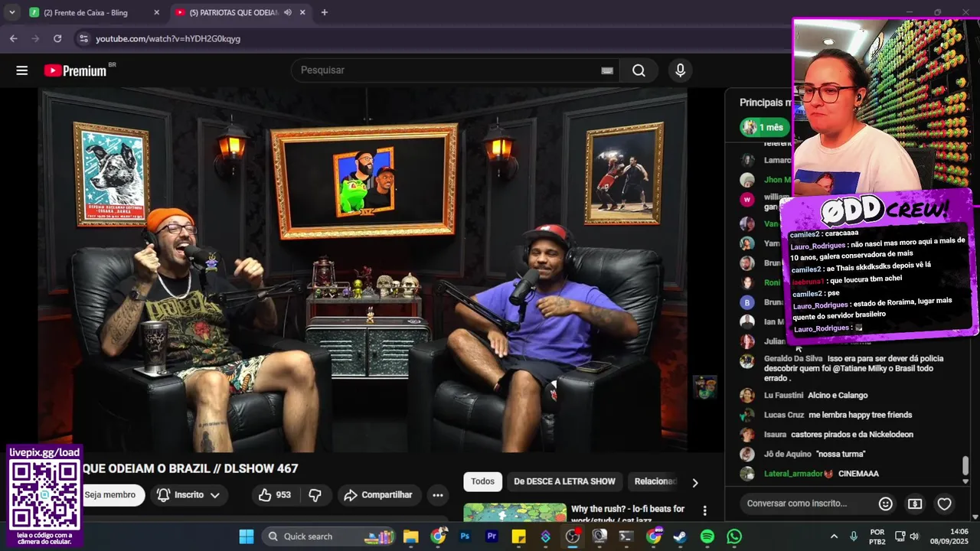Open a new browser tab
Image resolution: width=980 pixels, height=551 pixels.
325,12
